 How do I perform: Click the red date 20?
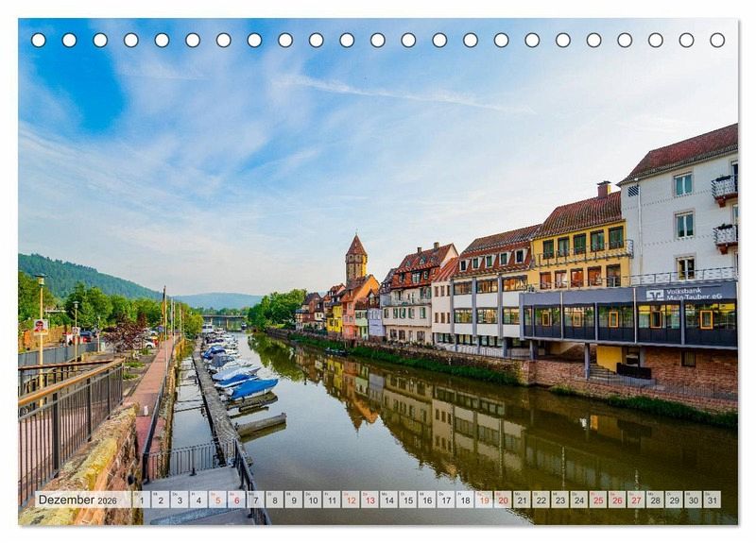point(504,500)
